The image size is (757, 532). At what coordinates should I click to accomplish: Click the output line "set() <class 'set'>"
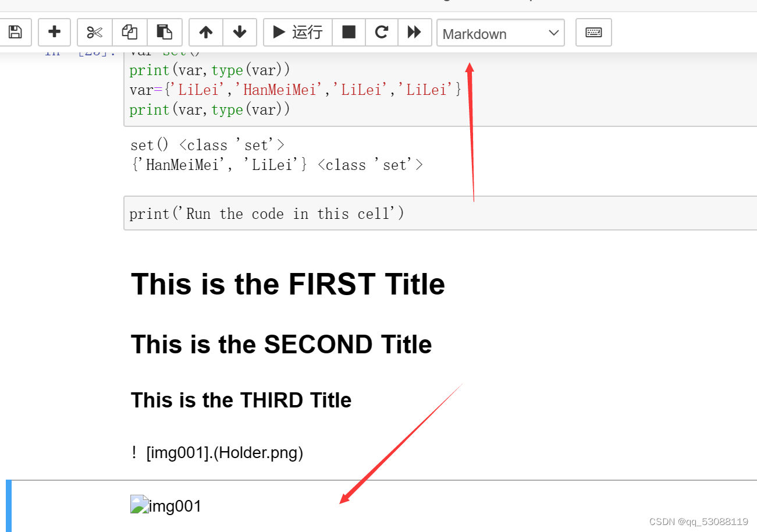point(208,145)
